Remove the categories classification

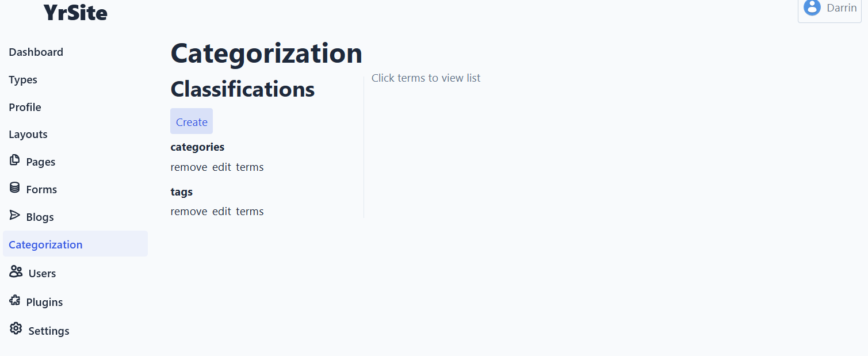[x=189, y=167]
